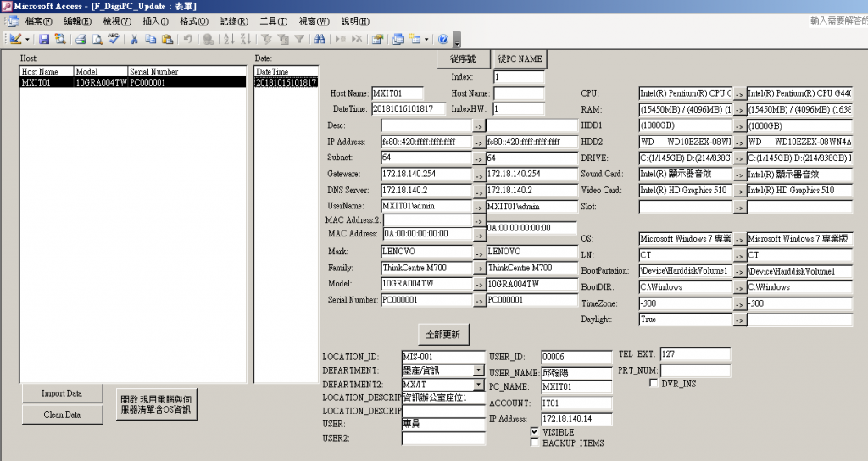Image resolution: width=868 pixels, height=461 pixels.
Task: Click the 從序號 button
Action: pyautogui.click(x=463, y=58)
